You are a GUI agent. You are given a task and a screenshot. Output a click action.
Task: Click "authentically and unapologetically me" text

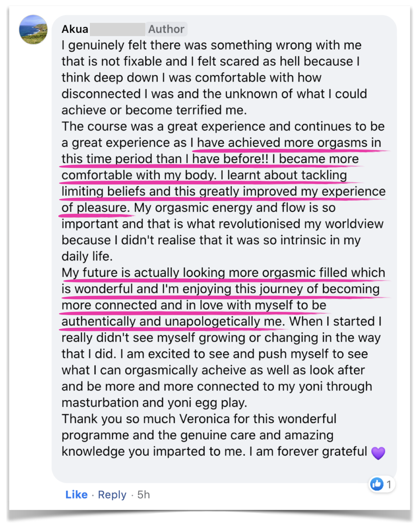pyautogui.click(x=173, y=321)
